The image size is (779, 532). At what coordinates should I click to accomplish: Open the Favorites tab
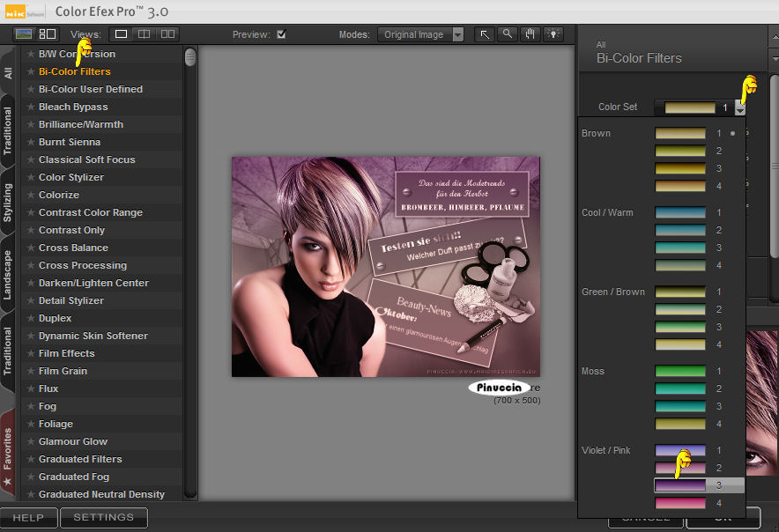click(x=8, y=448)
